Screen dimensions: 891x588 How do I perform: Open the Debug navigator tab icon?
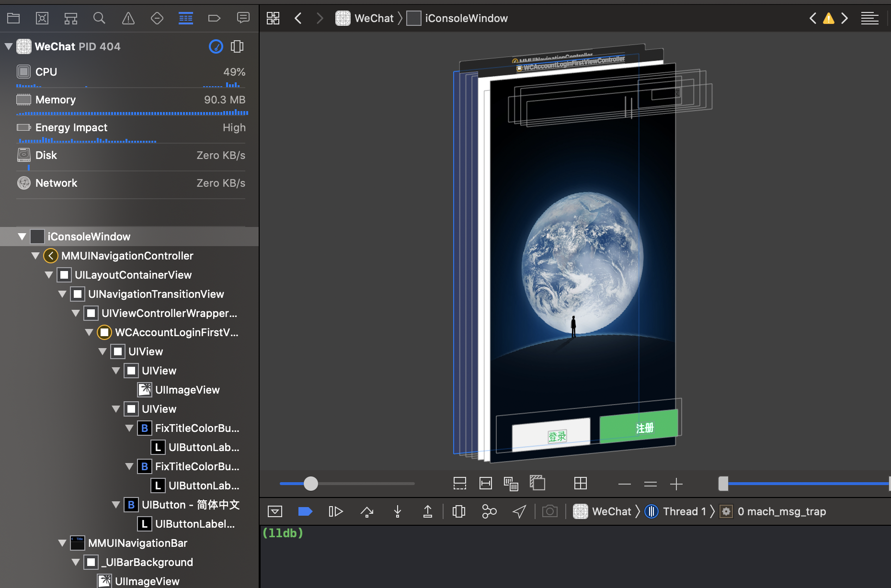click(x=185, y=19)
